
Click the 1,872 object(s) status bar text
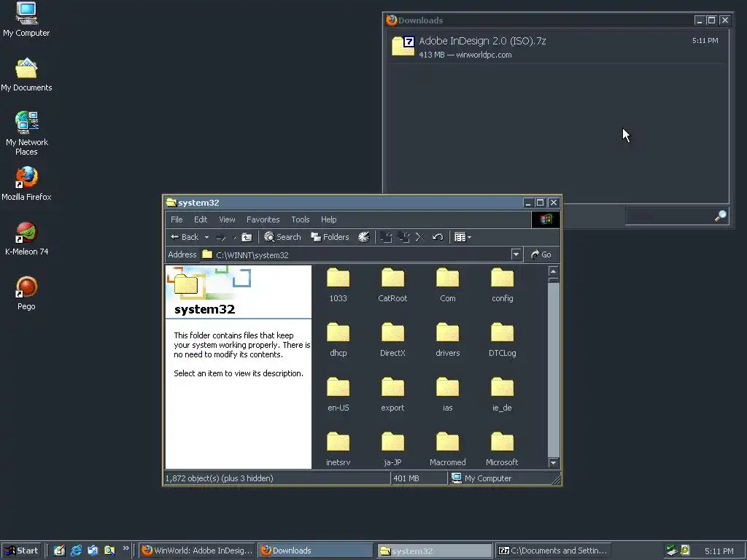click(219, 478)
